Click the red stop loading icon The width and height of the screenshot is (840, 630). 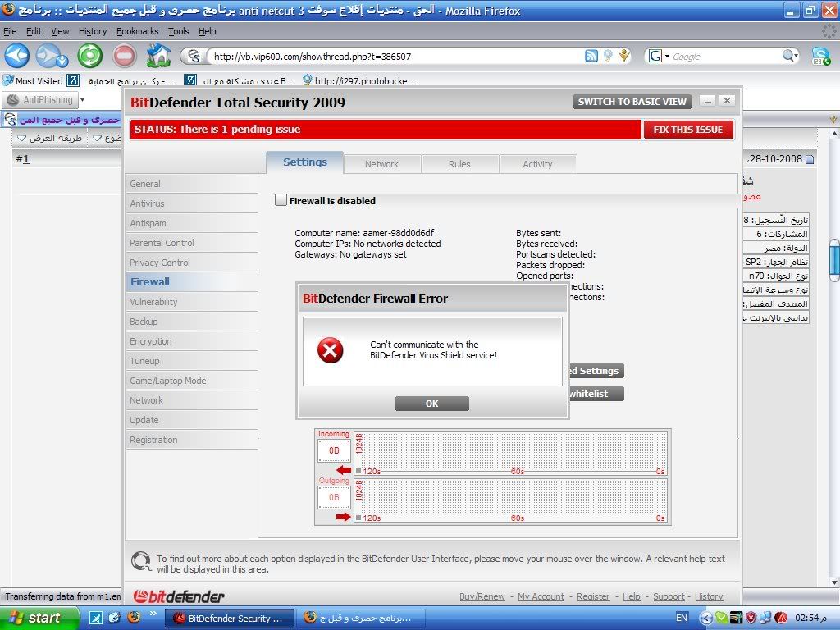pos(124,56)
